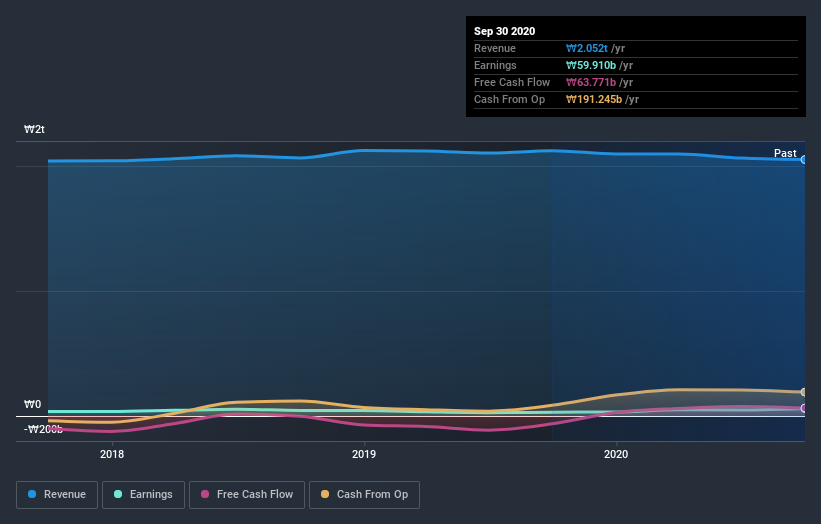Screen dimensions: 821x524
Task: Select the 2018 axis label
Action: tap(112, 454)
